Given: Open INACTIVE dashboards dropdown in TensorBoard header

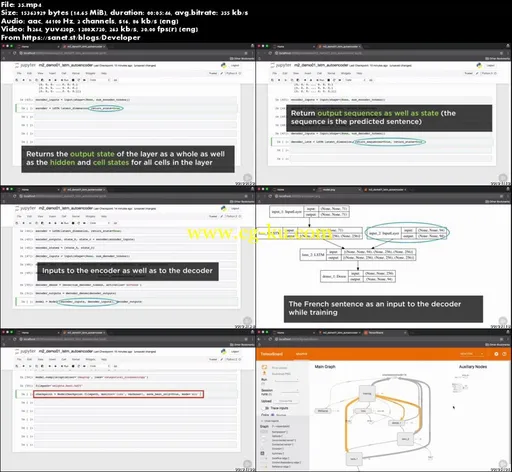Looking at the screenshot, I should [471, 354].
